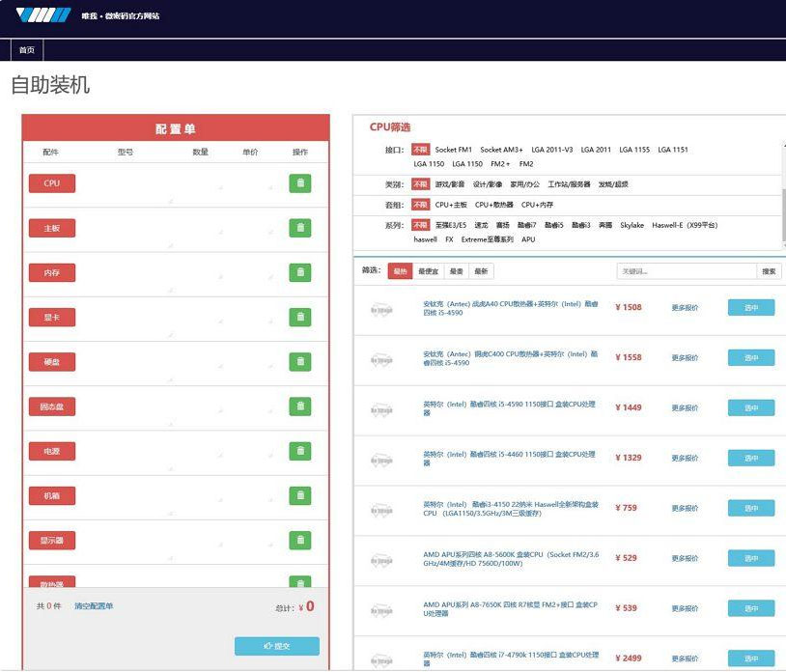Remove the 显卡 entry via trash icon

pyautogui.click(x=299, y=317)
